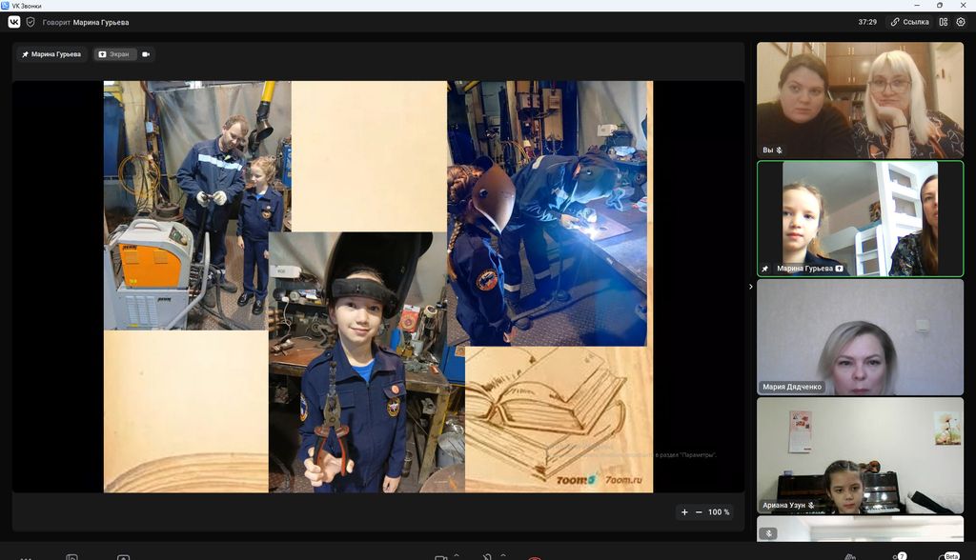Collapse the participants side panel arrow
The image size is (976, 560).
tap(750, 287)
